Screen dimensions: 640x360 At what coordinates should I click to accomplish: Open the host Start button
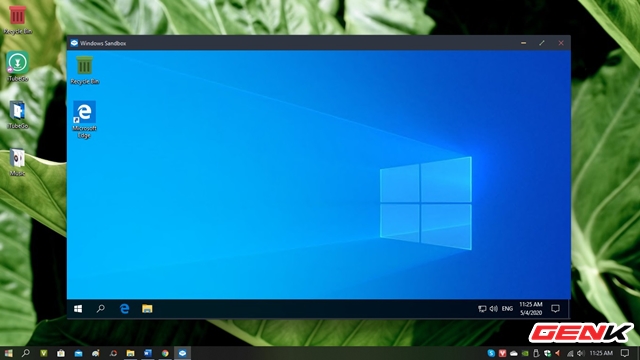pos(8,353)
